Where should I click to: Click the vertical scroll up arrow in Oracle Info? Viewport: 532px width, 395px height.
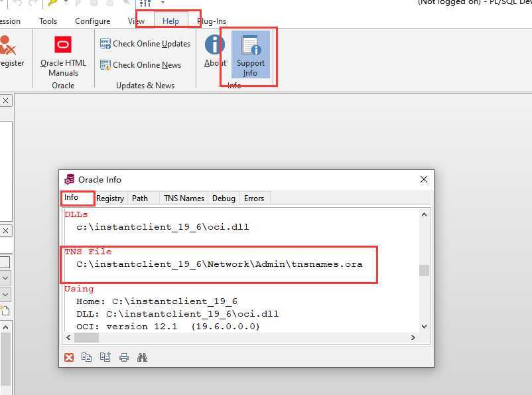pyautogui.click(x=424, y=214)
